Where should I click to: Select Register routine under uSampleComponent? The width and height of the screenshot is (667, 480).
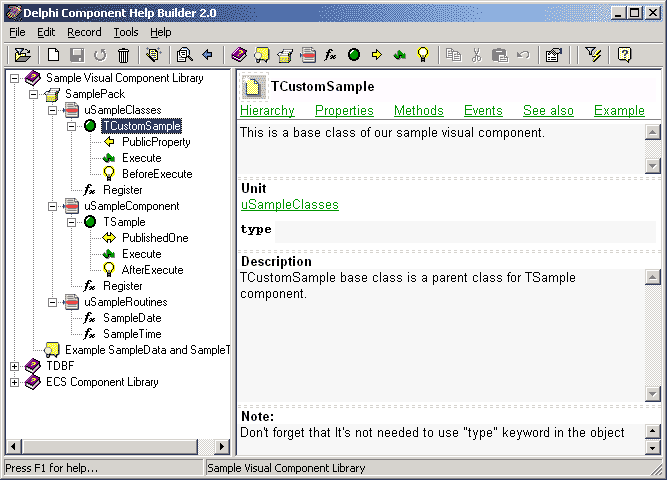pyautogui.click(x=123, y=286)
